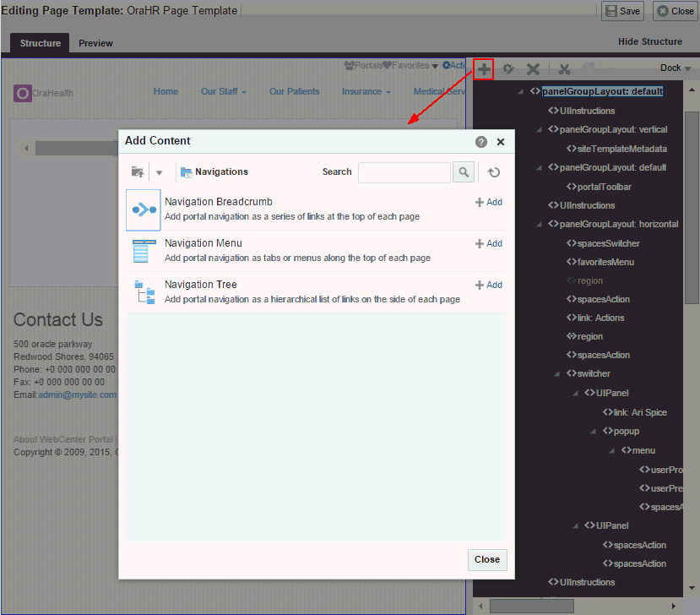Collapse the panelGroupLayout: horizontal node

point(539,224)
